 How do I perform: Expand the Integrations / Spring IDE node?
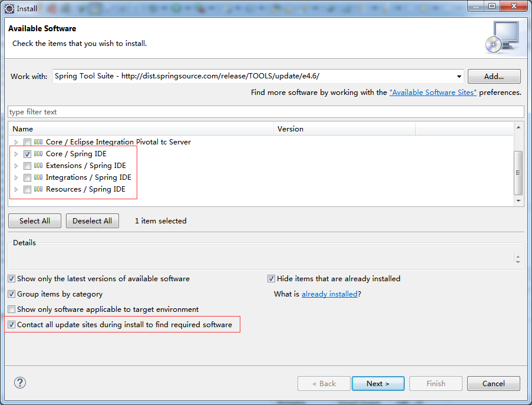16,177
